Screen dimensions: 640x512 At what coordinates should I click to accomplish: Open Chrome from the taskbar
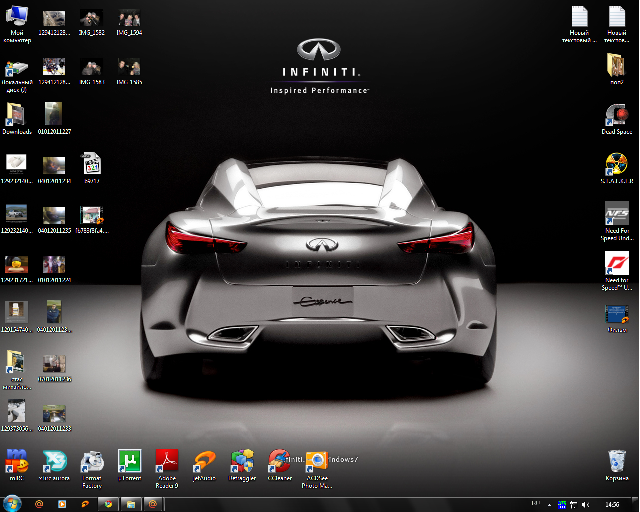108,504
